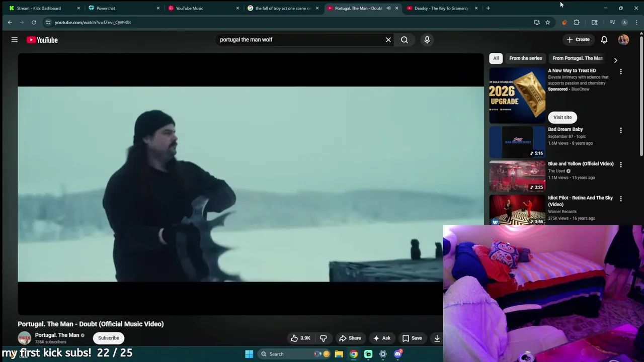This screenshot has width=644, height=362.
Task: Open the YouTube hamburger guide menu
Action: tap(15, 40)
